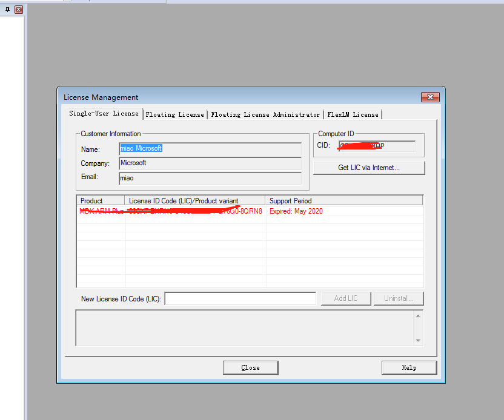Click the CID computer ID field
Screen dimensions: 504x420
click(377, 146)
